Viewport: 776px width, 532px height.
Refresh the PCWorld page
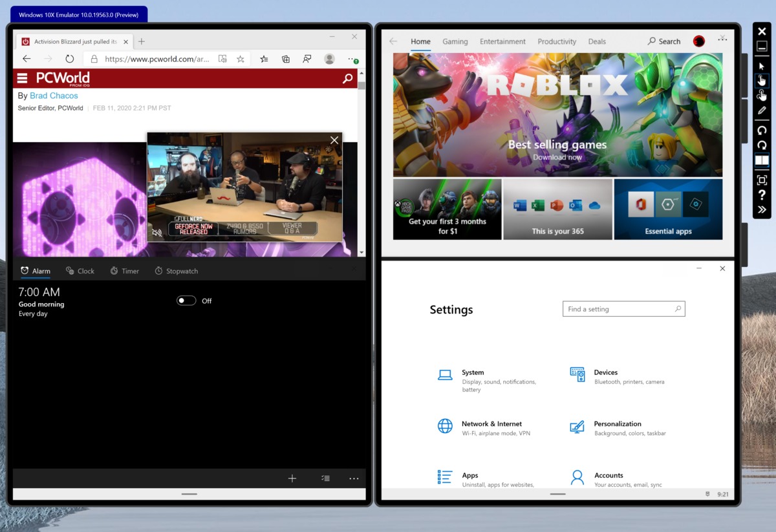pyautogui.click(x=70, y=59)
